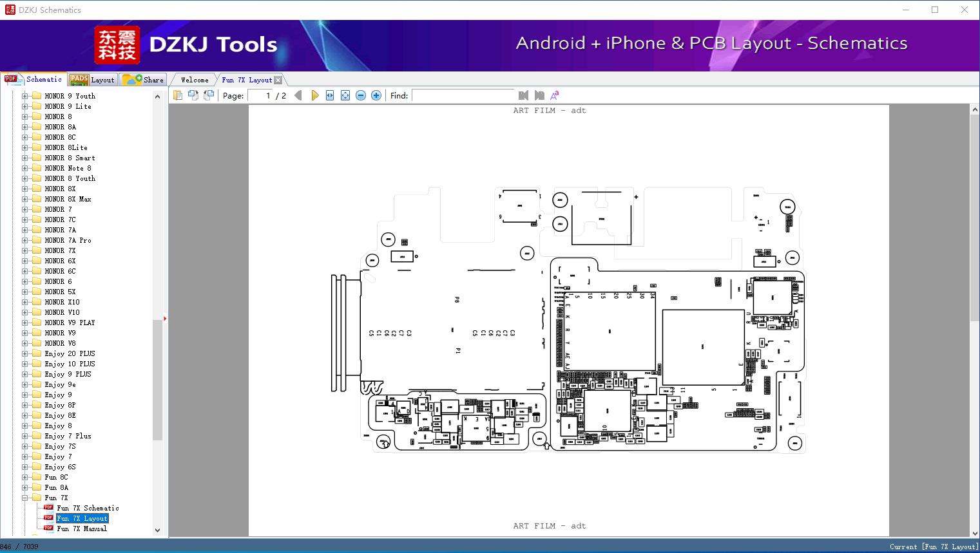The height and width of the screenshot is (553, 980).
Task: Click the DZKJ red logo in the banner
Action: point(117,45)
